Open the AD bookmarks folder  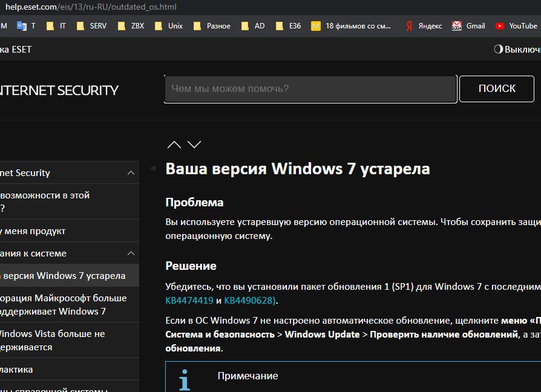click(253, 26)
